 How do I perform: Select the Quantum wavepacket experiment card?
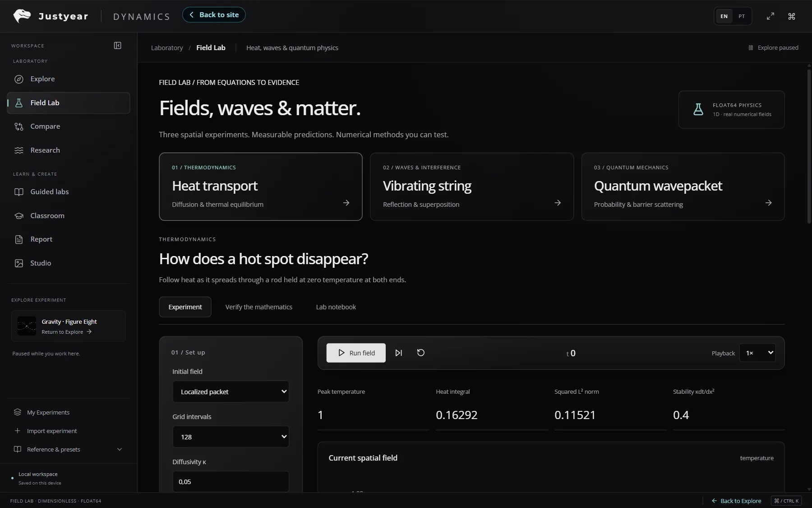point(683,186)
